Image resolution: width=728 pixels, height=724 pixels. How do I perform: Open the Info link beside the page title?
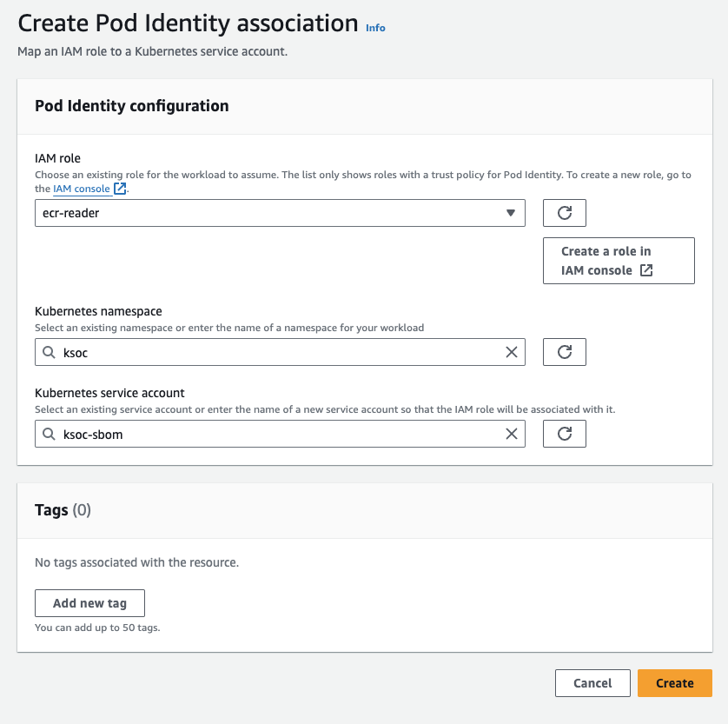coord(375,27)
